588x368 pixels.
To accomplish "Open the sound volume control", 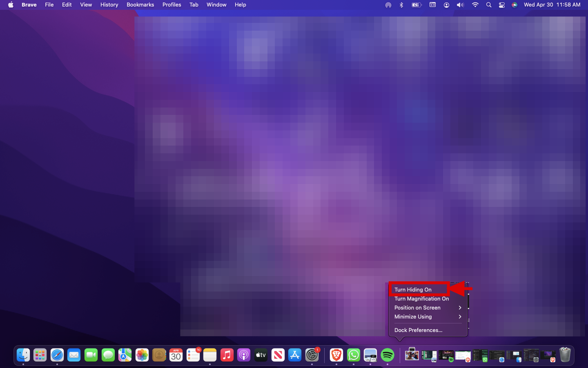I will pos(460,5).
